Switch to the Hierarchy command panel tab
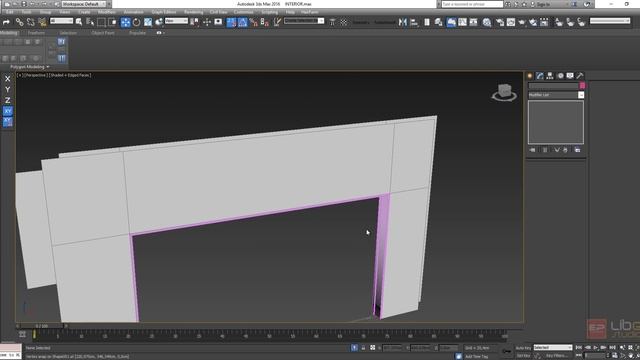This screenshot has height=360, width=640. (x=550, y=76)
